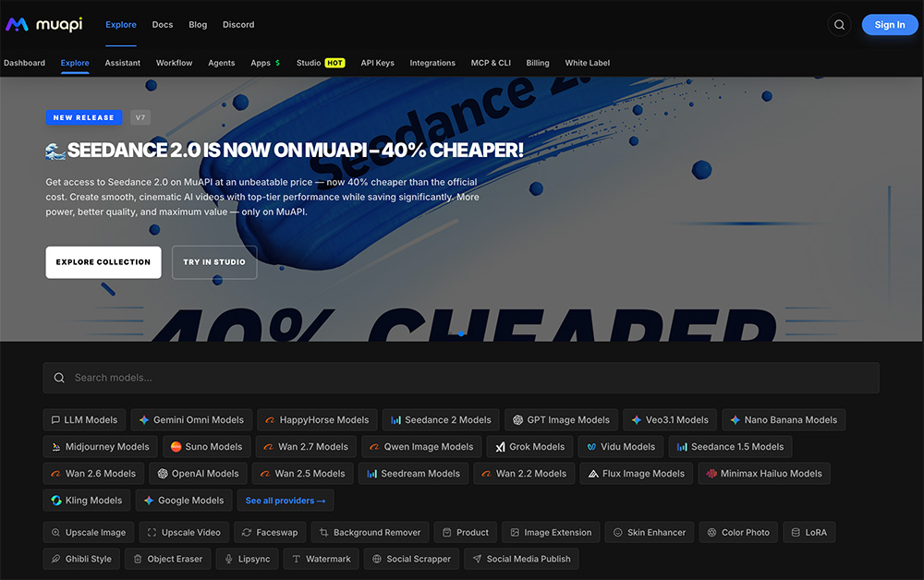Select the Suno Models chip
The image size is (924, 580).
[x=207, y=447]
